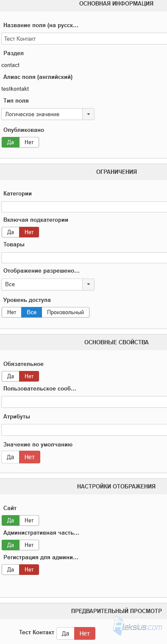Open the 'Тип поля' dropdown arrow
The height and width of the screenshot is (644, 167).
click(x=88, y=114)
